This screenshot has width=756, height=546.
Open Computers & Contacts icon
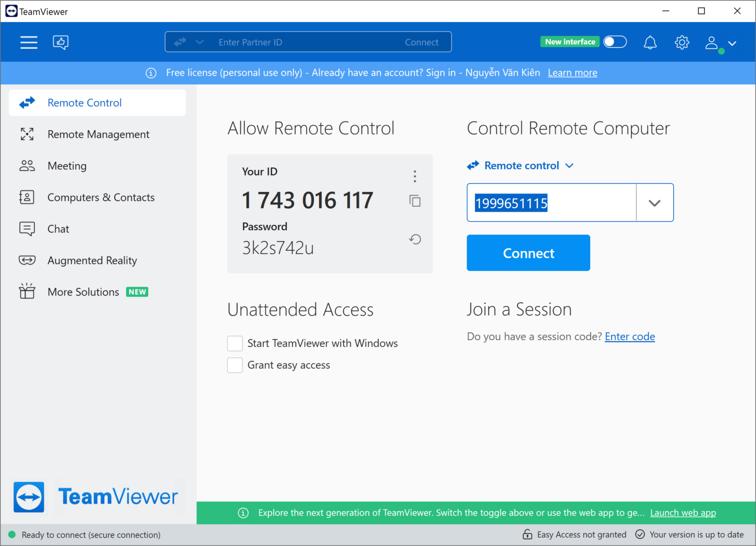pyautogui.click(x=27, y=197)
